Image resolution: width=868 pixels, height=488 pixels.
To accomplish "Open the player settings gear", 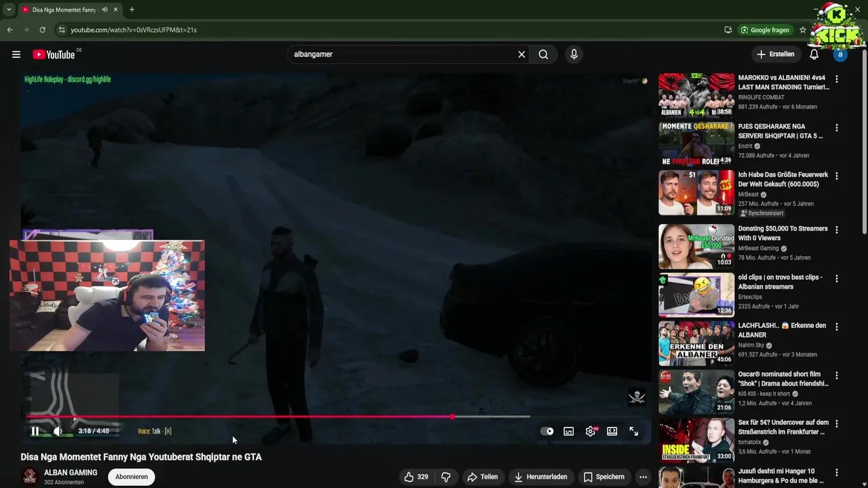I will click(591, 431).
